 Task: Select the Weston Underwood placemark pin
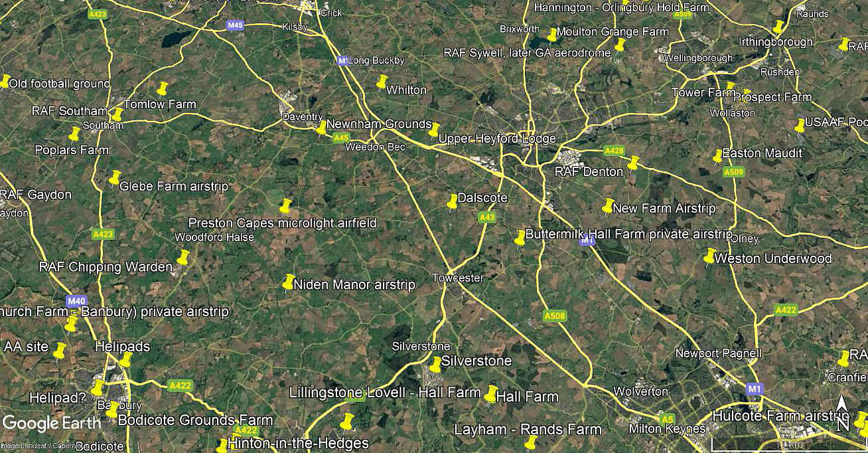tap(709, 256)
